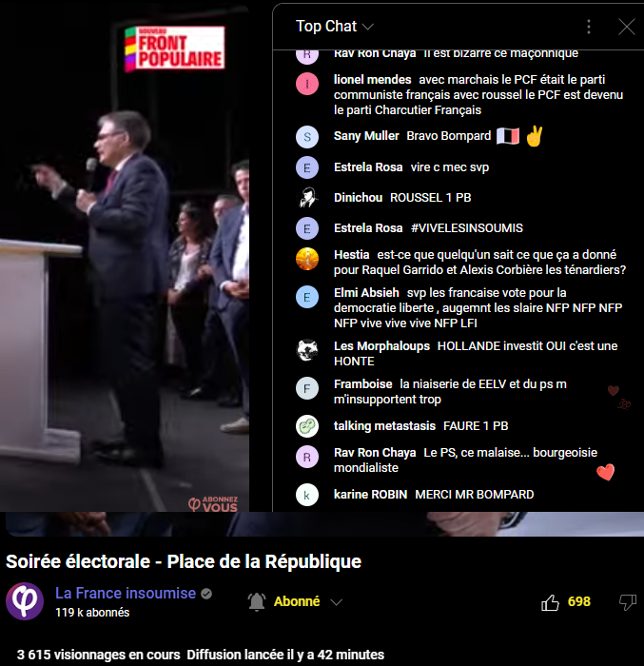Click the Front Populaire logo in video
This screenshot has height=666, width=644.
pyautogui.click(x=175, y=49)
